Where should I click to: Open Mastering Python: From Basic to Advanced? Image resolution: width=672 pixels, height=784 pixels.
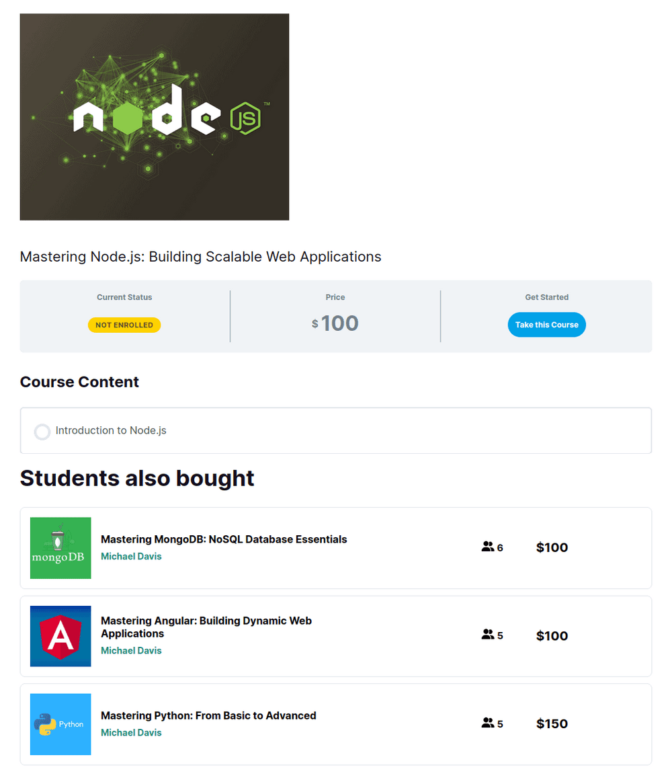208,715
